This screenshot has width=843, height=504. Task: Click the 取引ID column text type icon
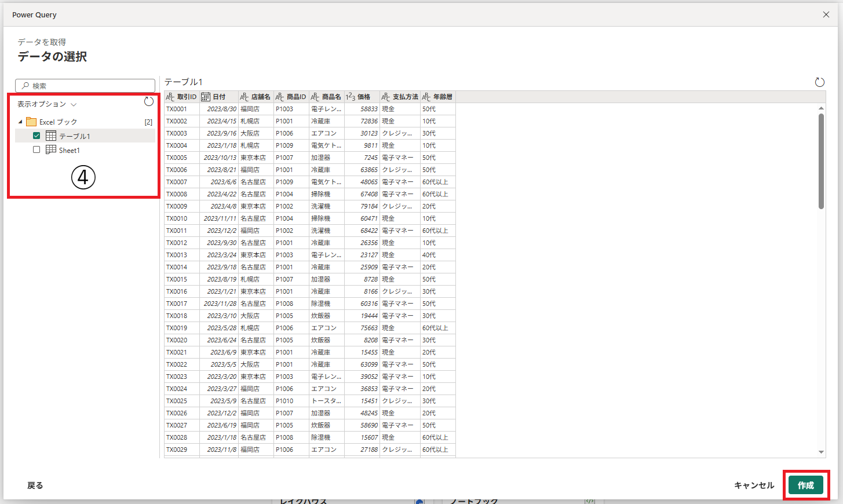click(x=170, y=97)
